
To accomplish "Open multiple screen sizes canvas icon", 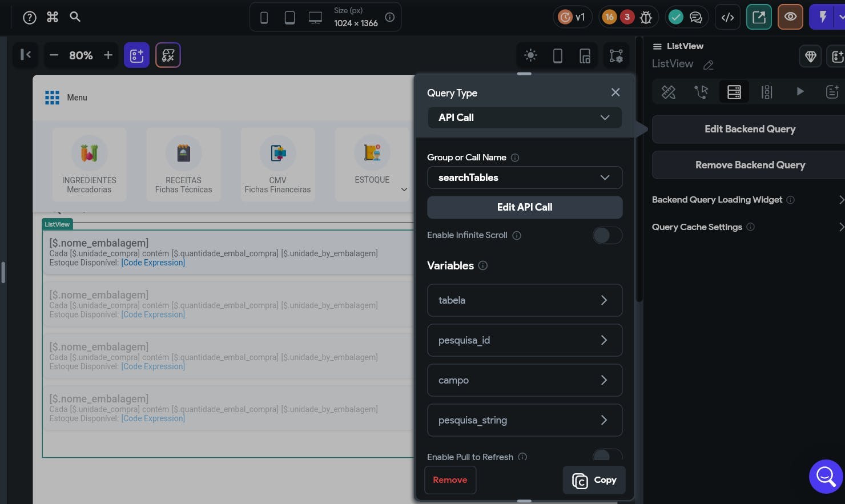I will (x=585, y=55).
